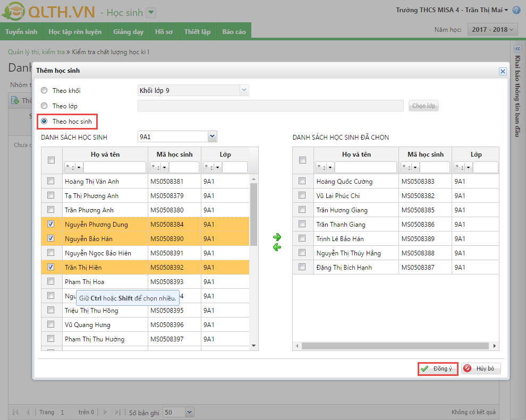Click the Hủy bỏ cancel button
The image size is (526, 420).
tap(481, 368)
